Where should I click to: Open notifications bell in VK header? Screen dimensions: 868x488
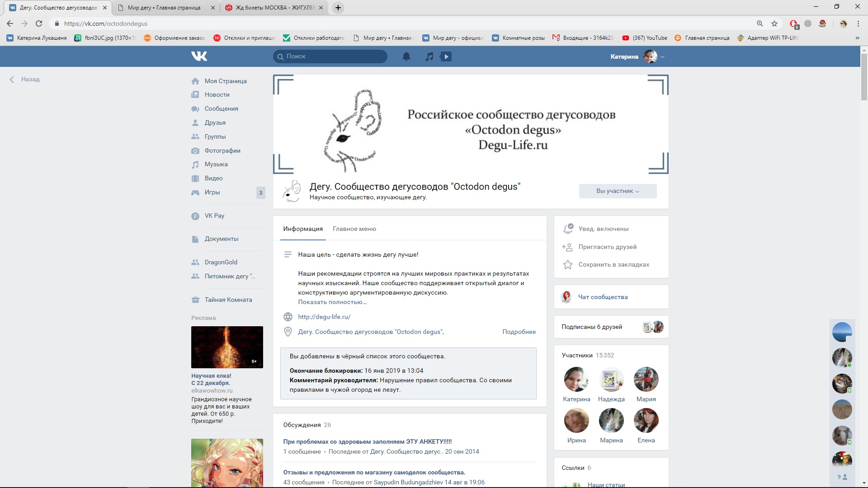point(406,56)
